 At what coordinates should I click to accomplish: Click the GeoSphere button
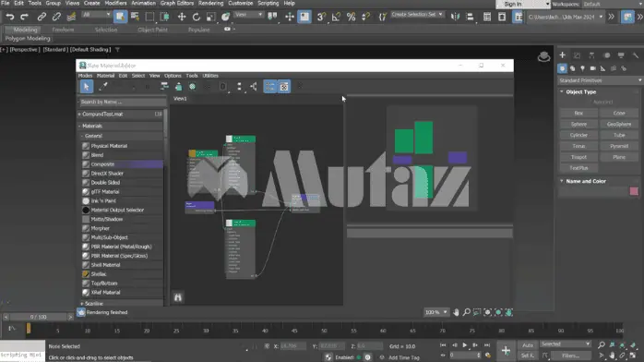pos(619,124)
